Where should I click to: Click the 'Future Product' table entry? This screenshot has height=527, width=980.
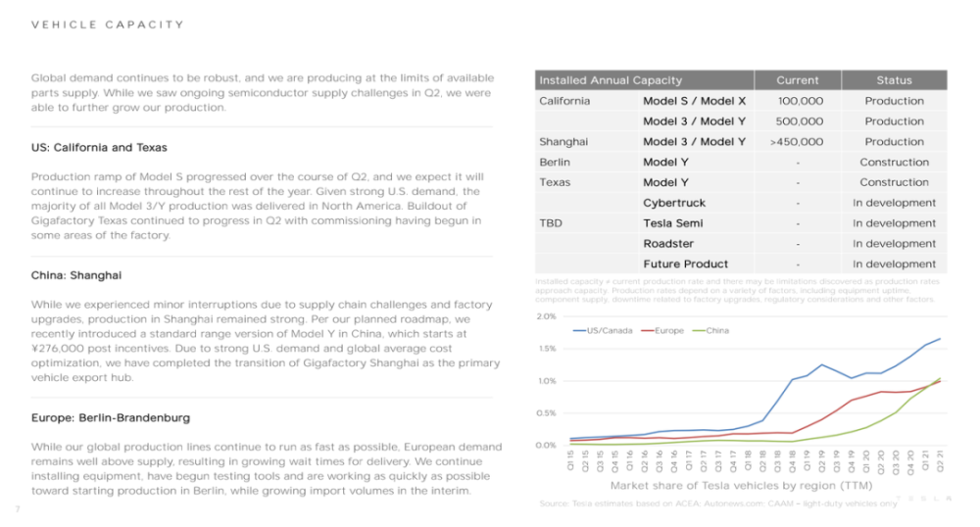[x=686, y=264]
